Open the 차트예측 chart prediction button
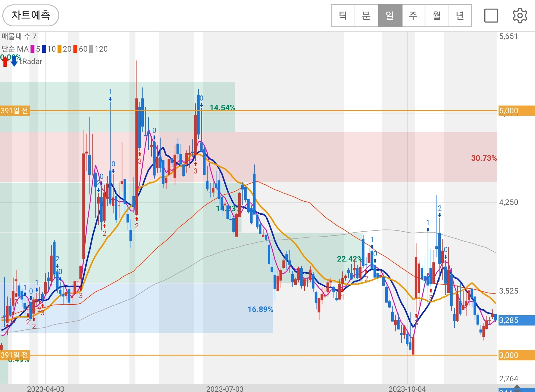The width and height of the screenshot is (535, 392). [31, 15]
